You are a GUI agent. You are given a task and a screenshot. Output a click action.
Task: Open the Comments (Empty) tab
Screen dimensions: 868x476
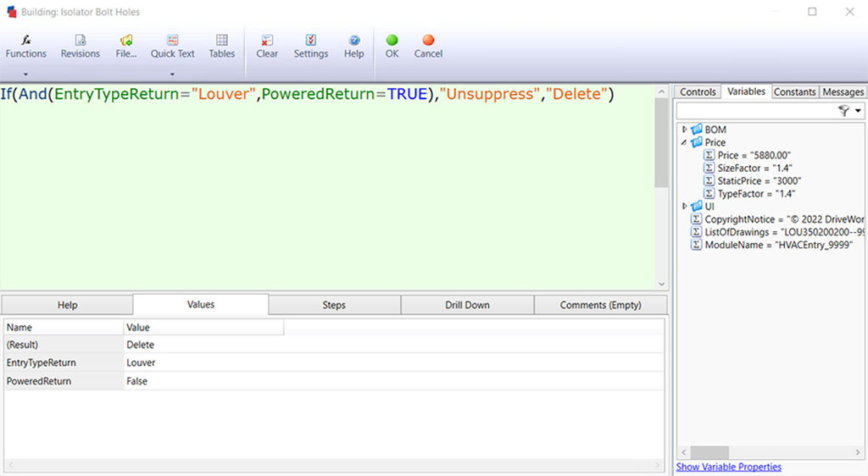pos(601,305)
